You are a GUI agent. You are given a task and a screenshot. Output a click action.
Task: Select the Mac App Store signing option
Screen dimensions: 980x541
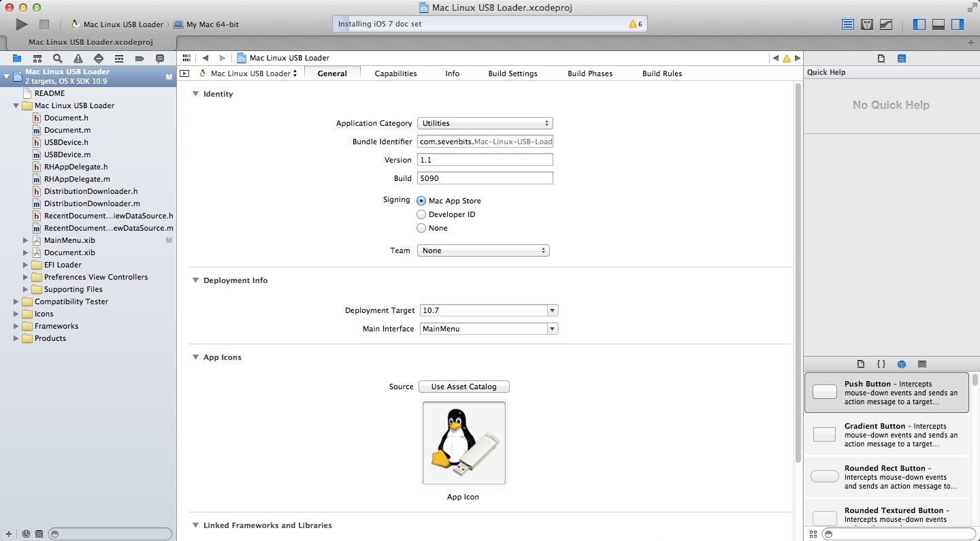(x=449, y=201)
